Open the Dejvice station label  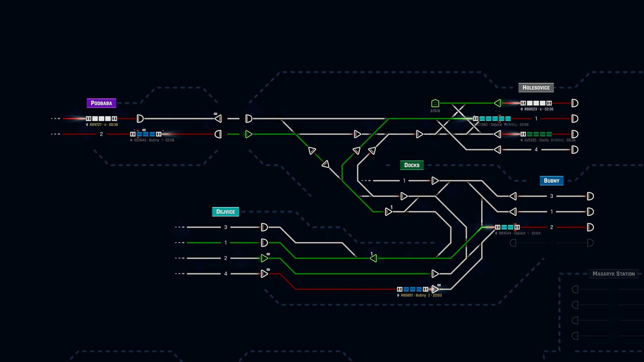[225, 212]
